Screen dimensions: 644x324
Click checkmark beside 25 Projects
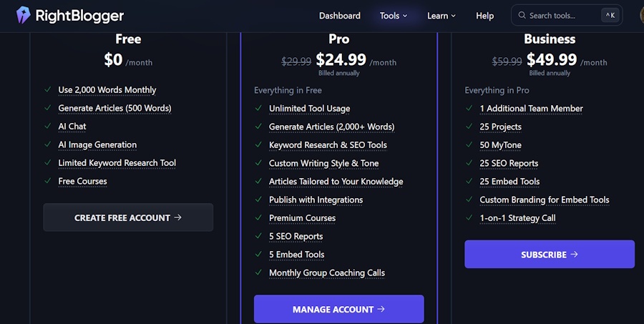[469, 127]
